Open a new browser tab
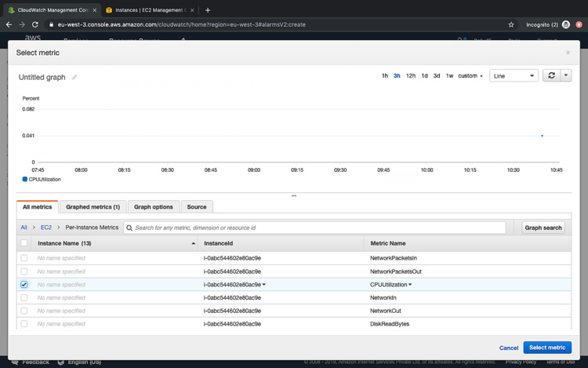The image size is (588, 368). (x=208, y=10)
